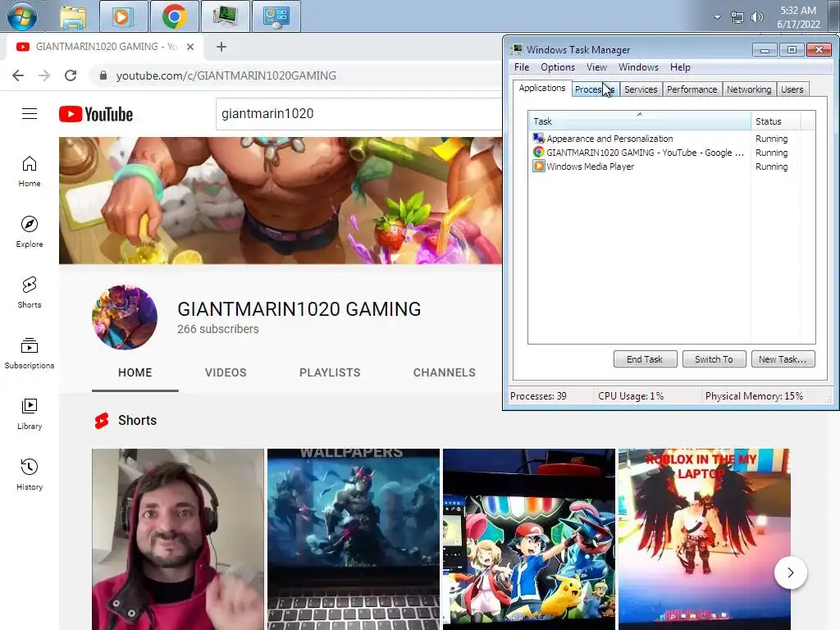
Task: Open Explore in YouTube sidebar
Action: coord(30,232)
